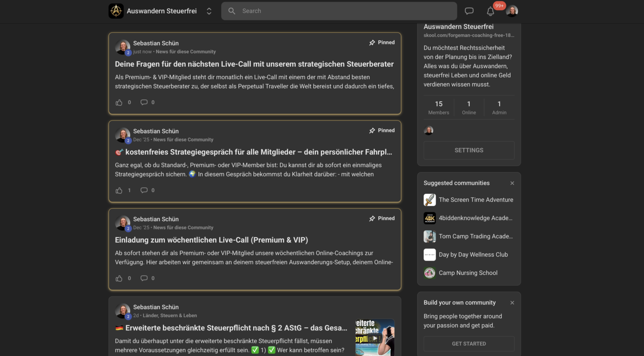This screenshot has width=644, height=356.
Task: Close the Build your own community card
Action: point(512,303)
